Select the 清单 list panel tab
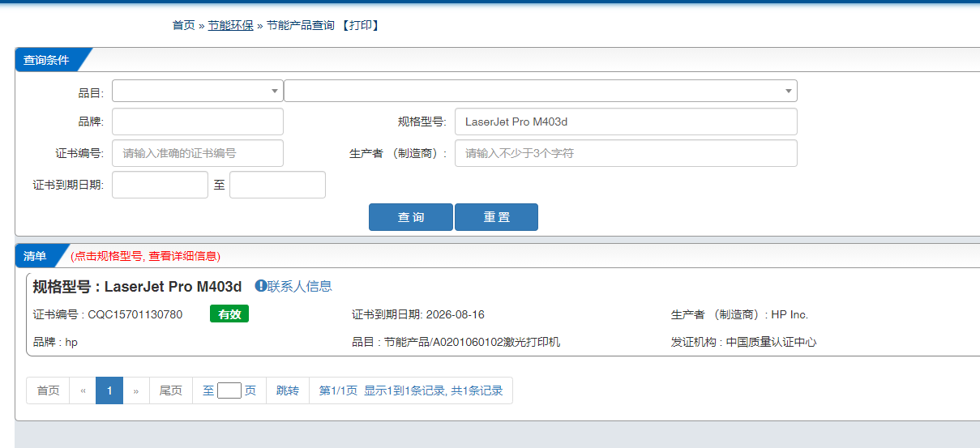Screen dimensions: 980x448 click(36, 256)
